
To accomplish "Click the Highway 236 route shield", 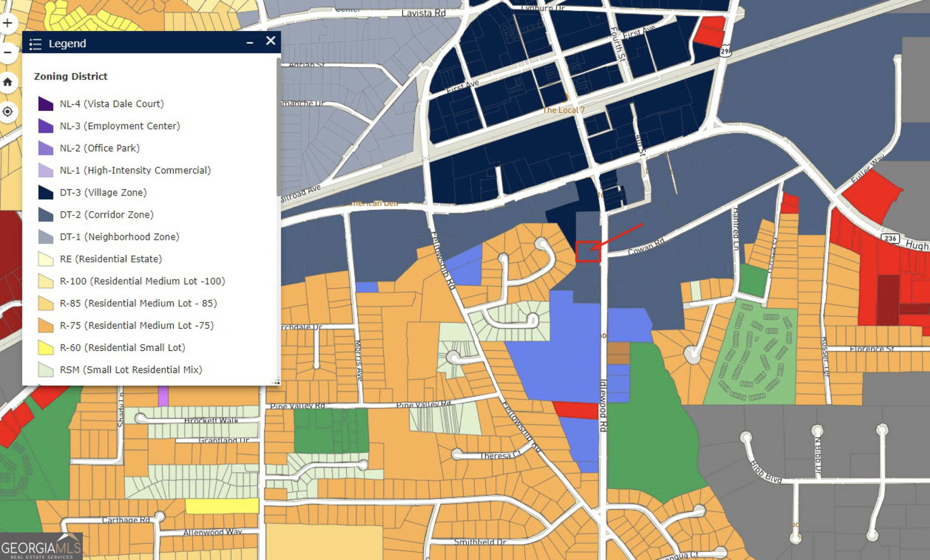I will (x=890, y=238).
